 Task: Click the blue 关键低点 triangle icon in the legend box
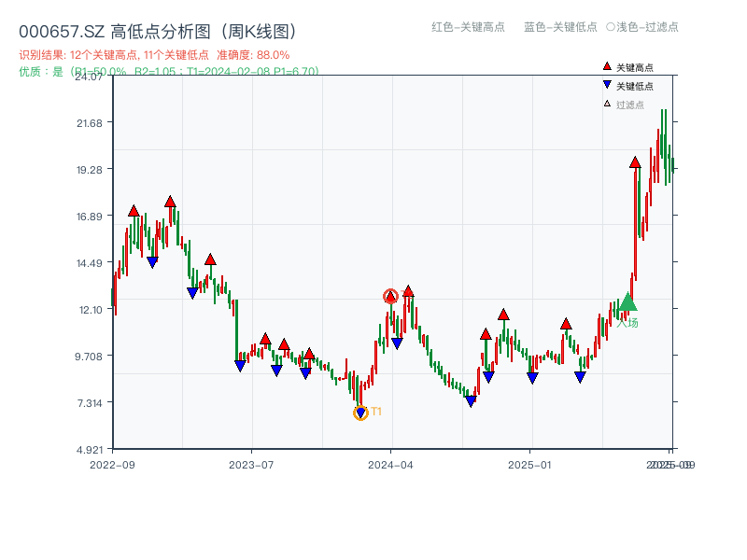tap(607, 86)
